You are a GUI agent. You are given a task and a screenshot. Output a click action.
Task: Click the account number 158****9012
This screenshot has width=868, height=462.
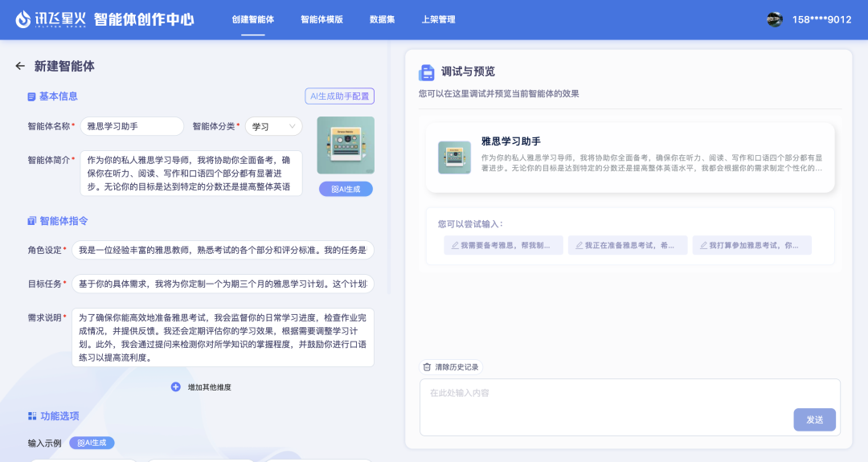coord(821,19)
